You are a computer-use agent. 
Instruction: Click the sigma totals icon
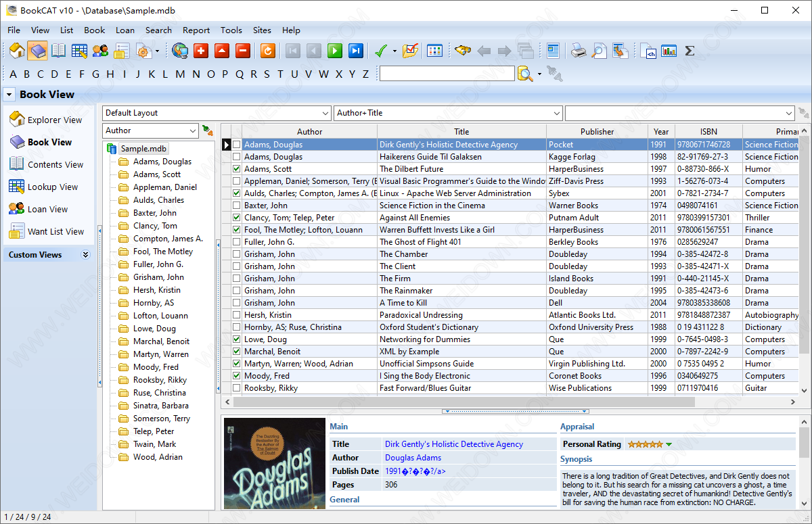click(x=690, y=51)
